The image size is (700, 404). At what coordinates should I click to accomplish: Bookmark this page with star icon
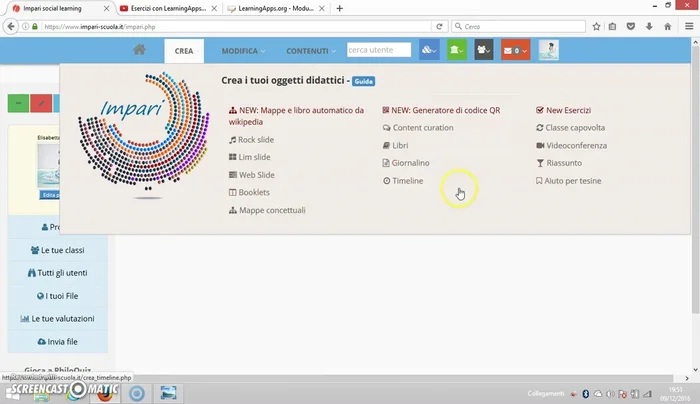click(x=596, y=26)
